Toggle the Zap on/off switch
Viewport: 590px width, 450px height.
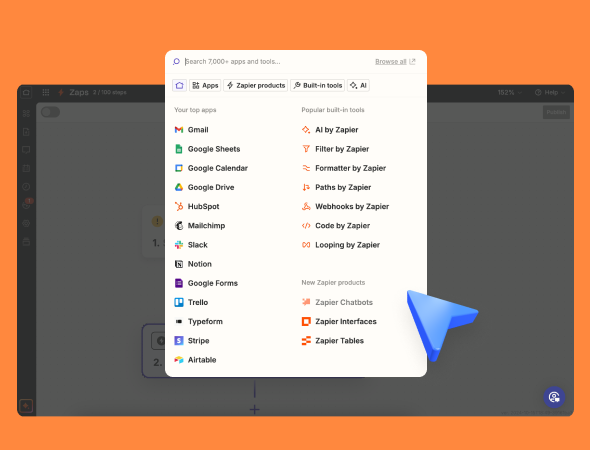click(x=50, y=112)
